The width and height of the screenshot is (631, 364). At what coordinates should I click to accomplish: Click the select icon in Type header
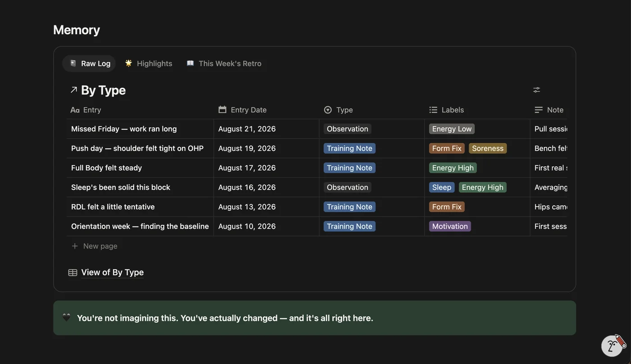pos(328,110)
